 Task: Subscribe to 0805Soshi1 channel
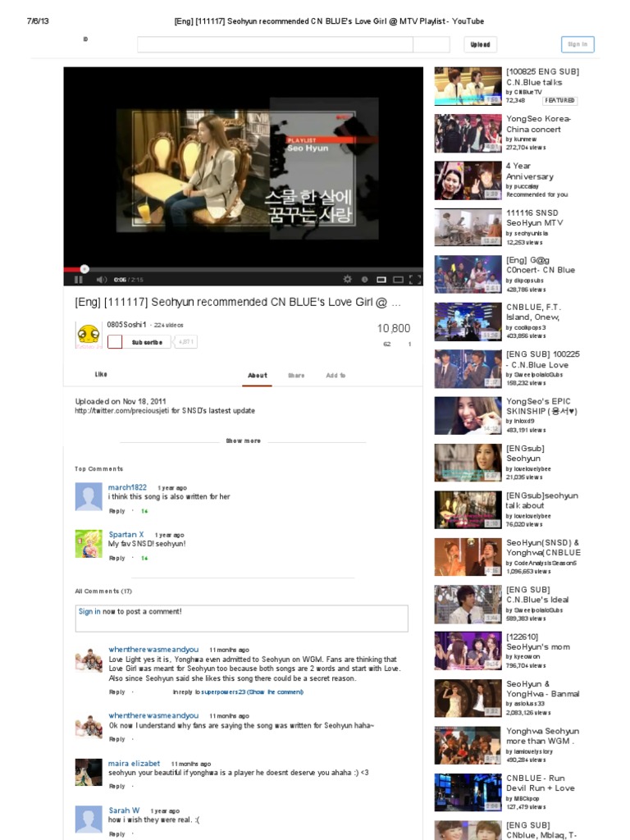coord(147,342)
